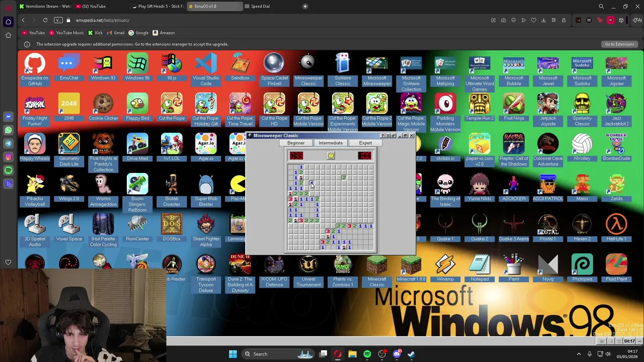Click the address bar showing emupedia.net
Screen dimensions: 644x362
coord(272,20)
